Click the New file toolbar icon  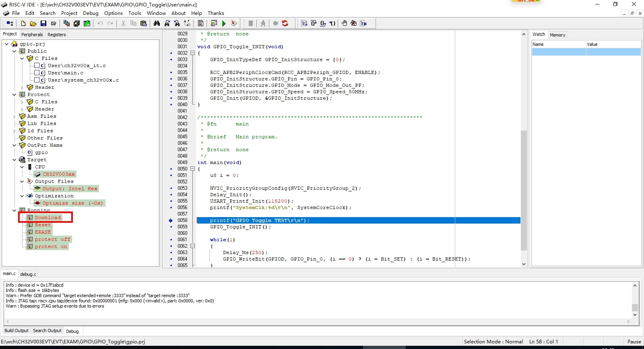(23, 24)
